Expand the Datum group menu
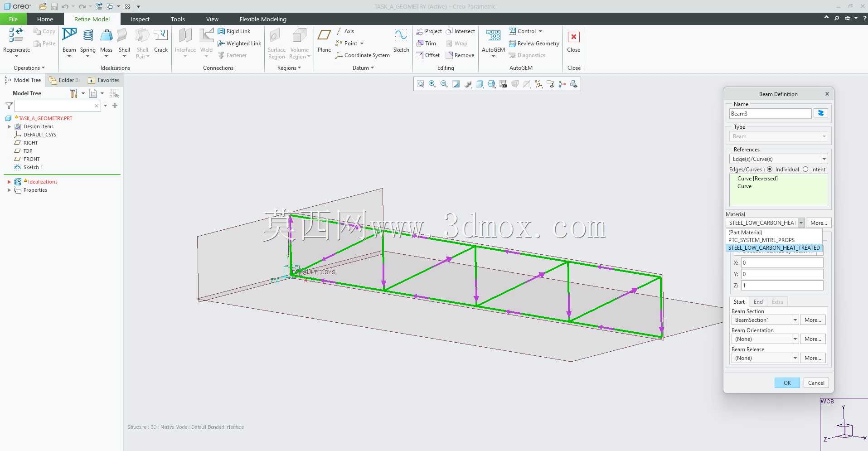The width and height of the screenshot is (868, 451). pos(363,68)
